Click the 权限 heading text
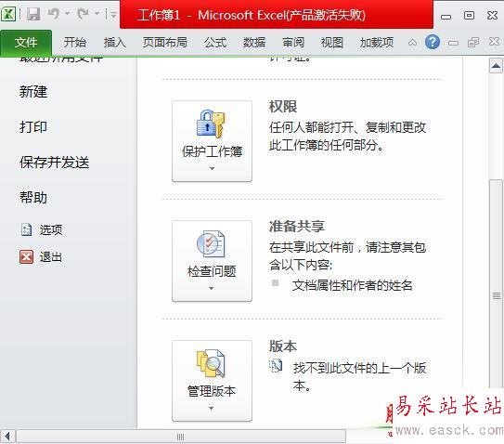This screenshot has height=444, width=504. tap(283, 107)
